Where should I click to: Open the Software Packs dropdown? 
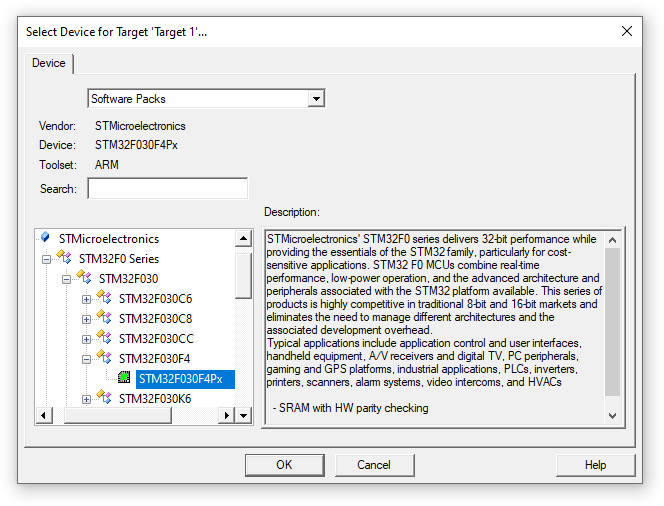pyautogui.click(x=316, y=99)
